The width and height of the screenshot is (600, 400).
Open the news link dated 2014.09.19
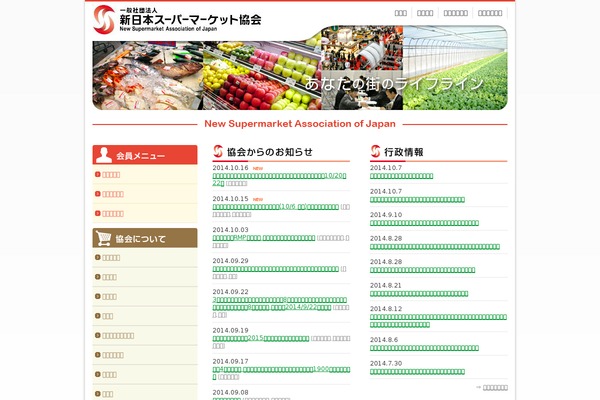coord(261,339)
